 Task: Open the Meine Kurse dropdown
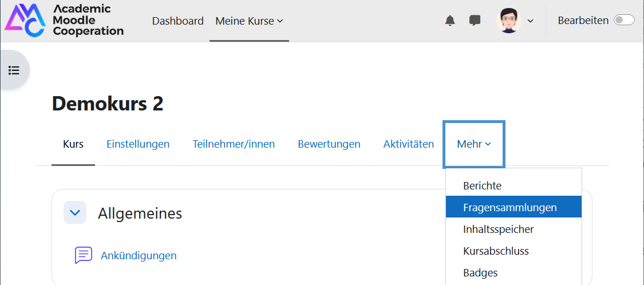tap(250, 21)
